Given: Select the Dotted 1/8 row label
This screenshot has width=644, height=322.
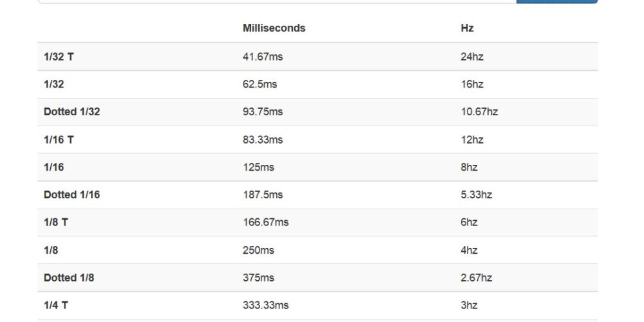Looking at the screenshot, I should (69, 278).
